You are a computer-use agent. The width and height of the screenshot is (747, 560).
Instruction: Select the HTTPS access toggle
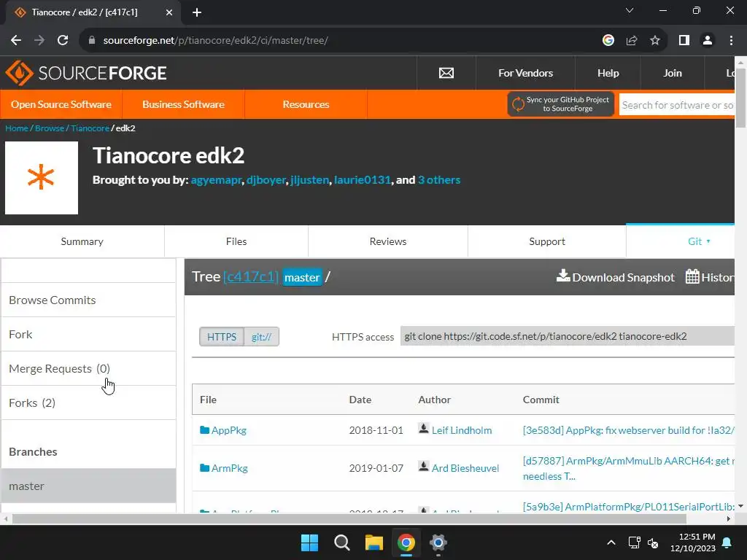pyautogui.click(x=222, y=337)
